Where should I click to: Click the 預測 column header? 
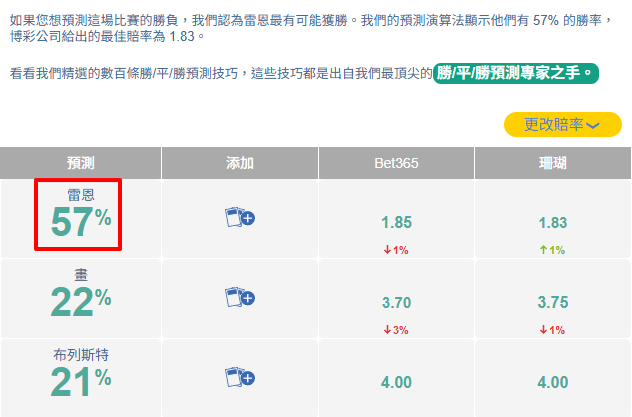81,163
